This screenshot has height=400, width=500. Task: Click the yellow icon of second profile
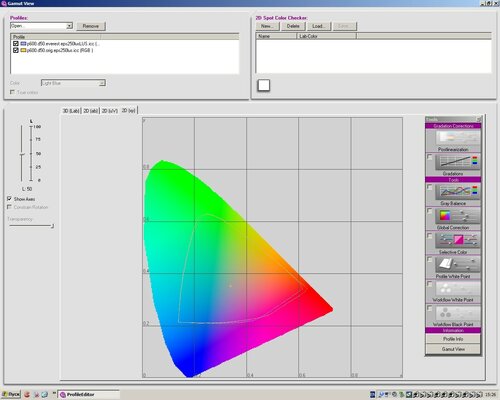pyautogui.click(x=23, y=50)
